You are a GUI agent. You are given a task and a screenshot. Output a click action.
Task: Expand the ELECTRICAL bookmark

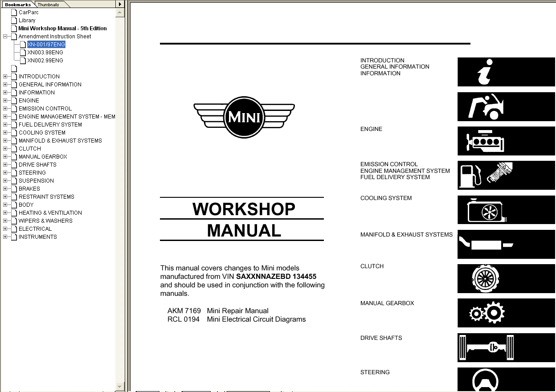coord(5,229)
